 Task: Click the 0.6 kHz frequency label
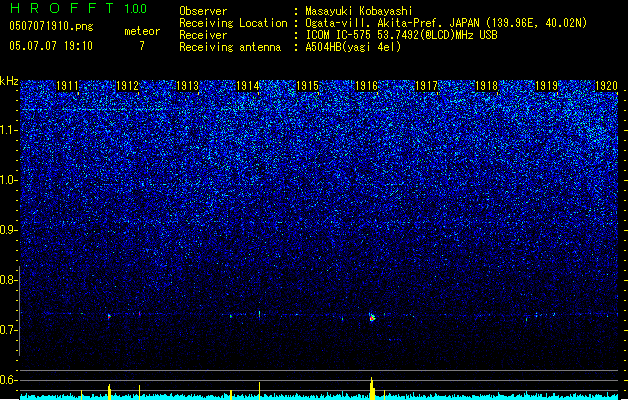click(x=9, y=380)
